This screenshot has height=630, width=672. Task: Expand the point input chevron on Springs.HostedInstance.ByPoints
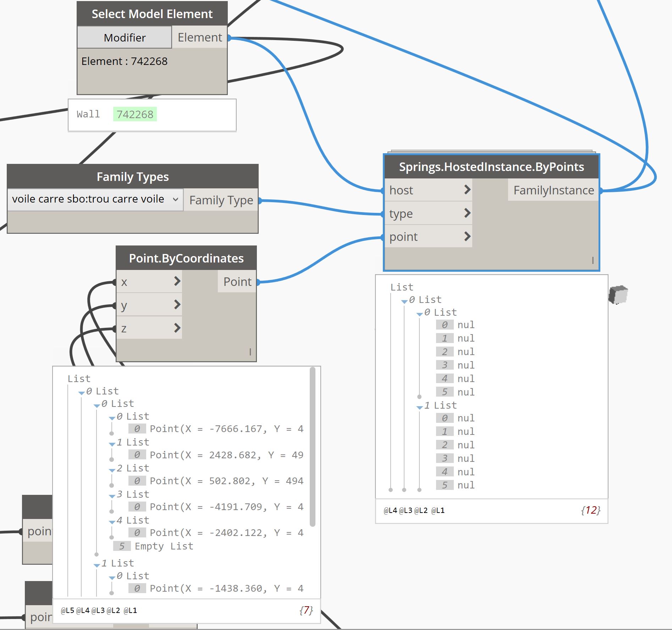pos(468,236)
